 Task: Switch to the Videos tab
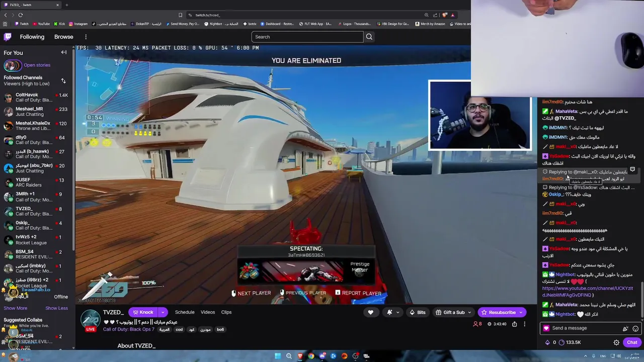208,312
